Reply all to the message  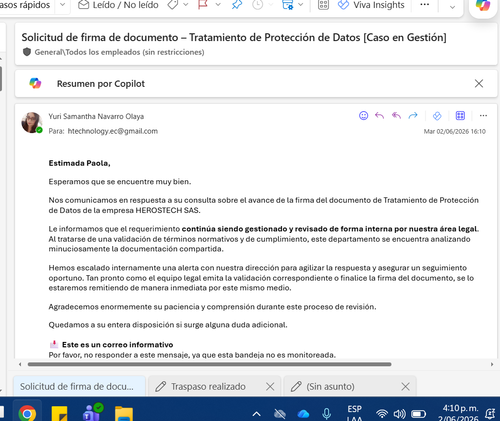click(396, 116)
